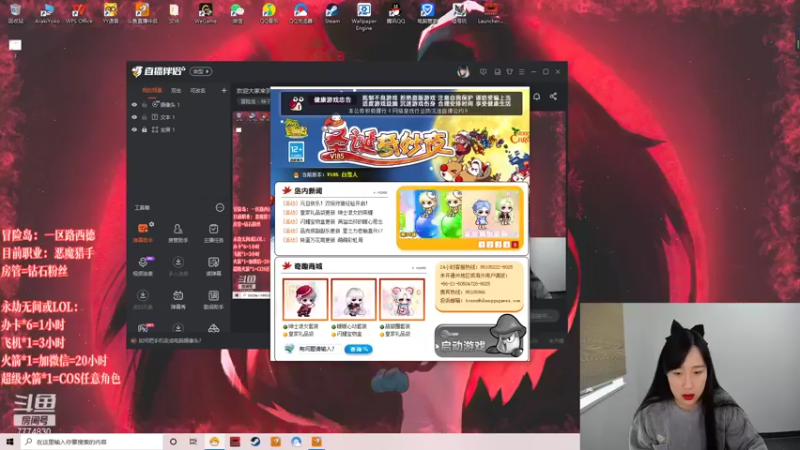Click the 启动游戏 start game button
Image resolution: width=800 pixels, height=450 pixels.
480,338
